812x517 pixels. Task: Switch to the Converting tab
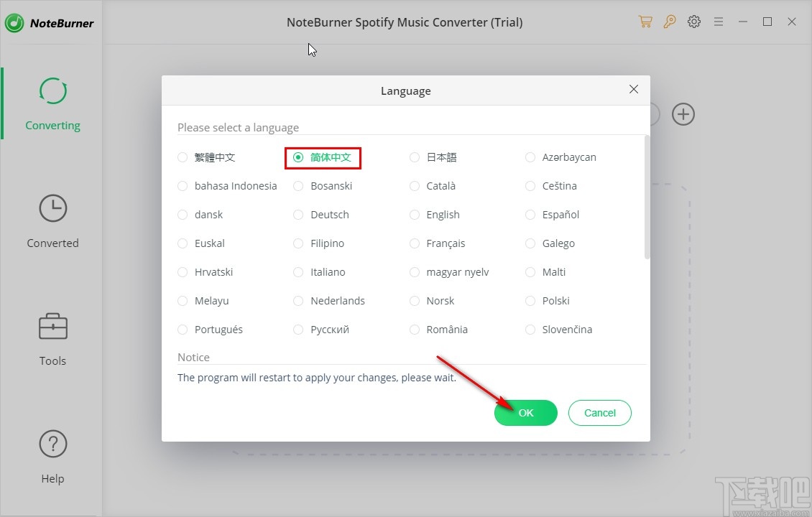(x=52, y=104)
